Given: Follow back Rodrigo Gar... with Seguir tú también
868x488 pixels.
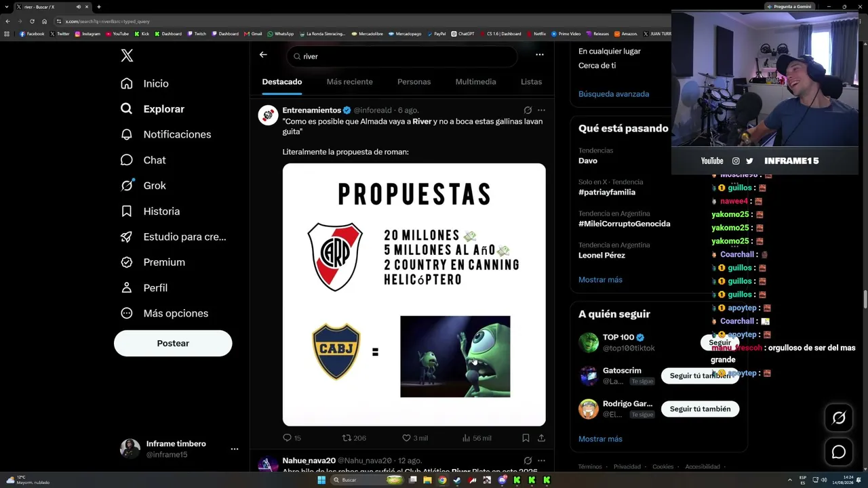Looking at the screenshot, I should tap(700, 409).
